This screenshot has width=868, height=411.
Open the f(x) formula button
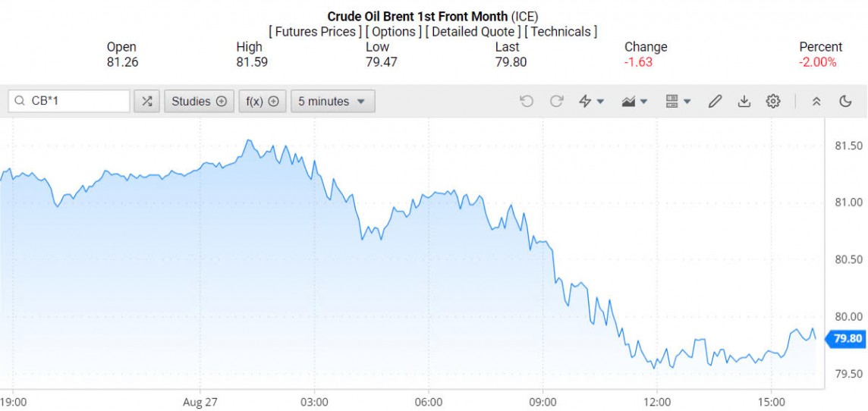pyautogui.click(x=263, y=101)
